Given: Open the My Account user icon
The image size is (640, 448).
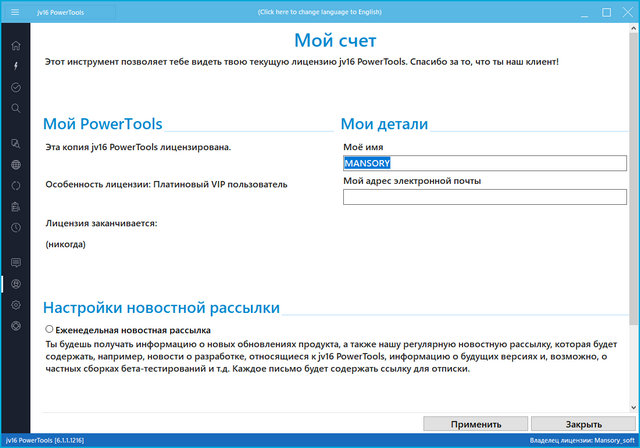Looking at the screenshot, I should pyautogui.click(x=15, y=284).
